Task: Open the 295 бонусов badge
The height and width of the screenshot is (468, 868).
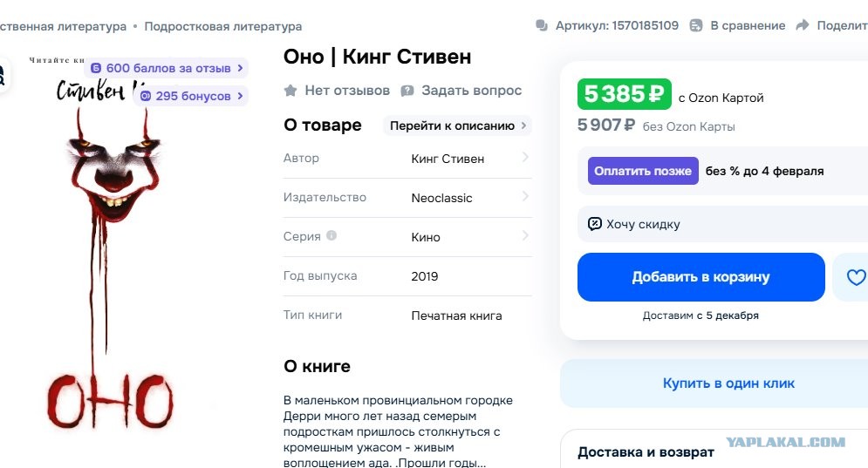Action: (191, 96)
